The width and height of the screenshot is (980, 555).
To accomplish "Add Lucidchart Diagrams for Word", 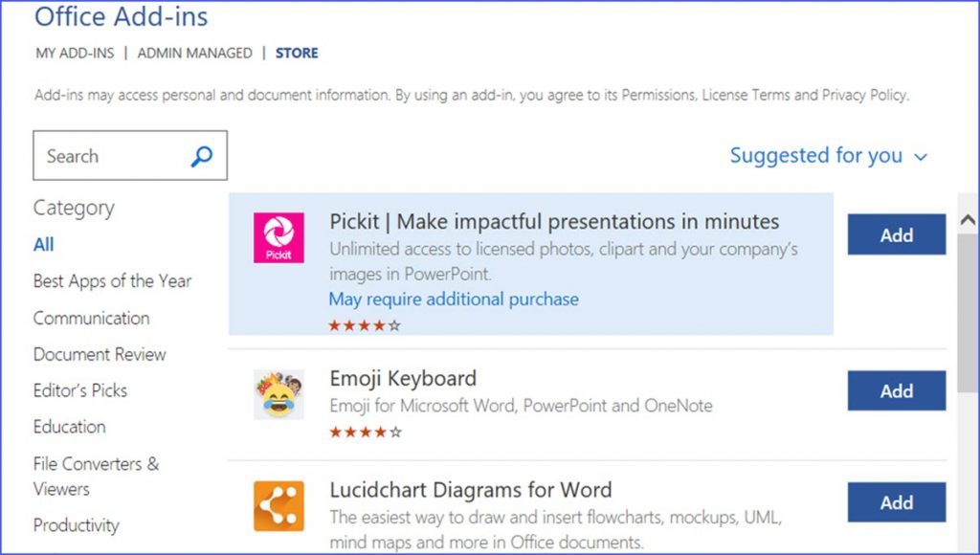I will coord(896,501).
